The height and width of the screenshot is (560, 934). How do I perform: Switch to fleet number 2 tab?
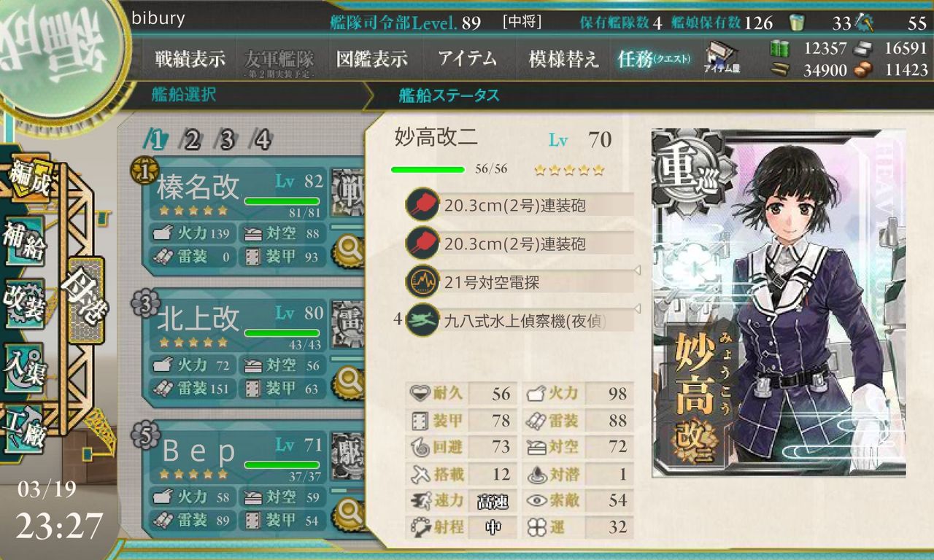pyautogui.click(x=192, y=139)
